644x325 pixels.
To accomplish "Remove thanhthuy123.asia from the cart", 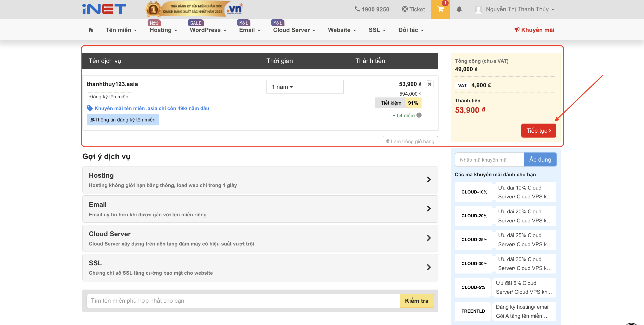I will 429,84.
